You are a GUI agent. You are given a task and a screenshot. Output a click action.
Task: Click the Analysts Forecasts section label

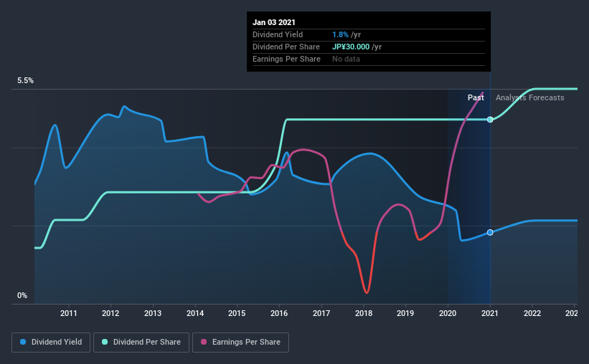(x=529, y=97)
